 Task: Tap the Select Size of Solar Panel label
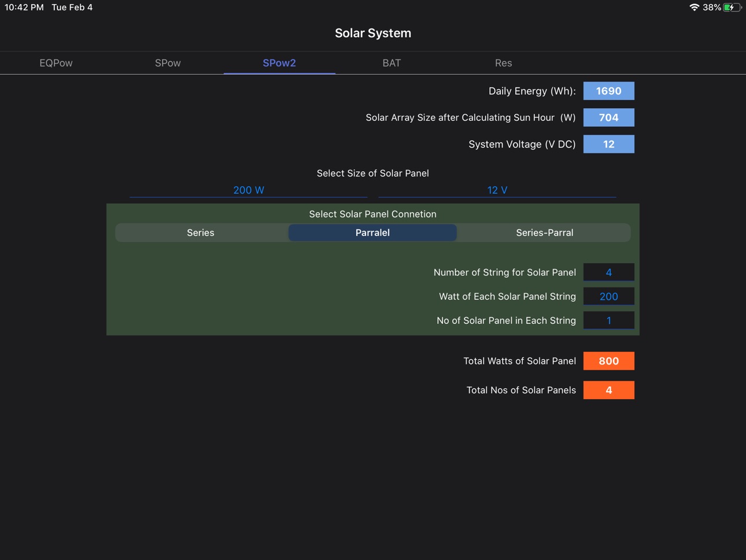tap(373, 173)
